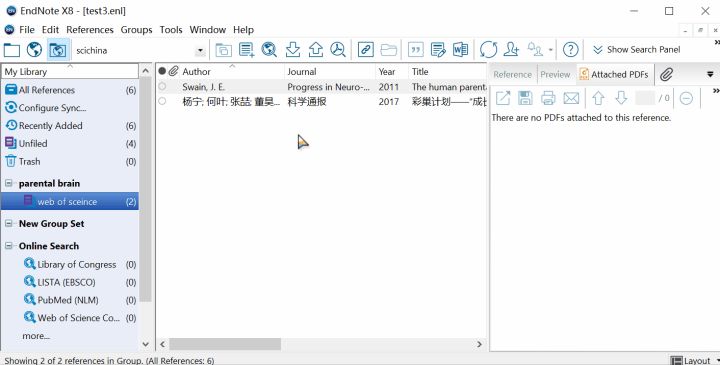
Task: Sort by attachment paperclip column header
Action: point(173,71)
